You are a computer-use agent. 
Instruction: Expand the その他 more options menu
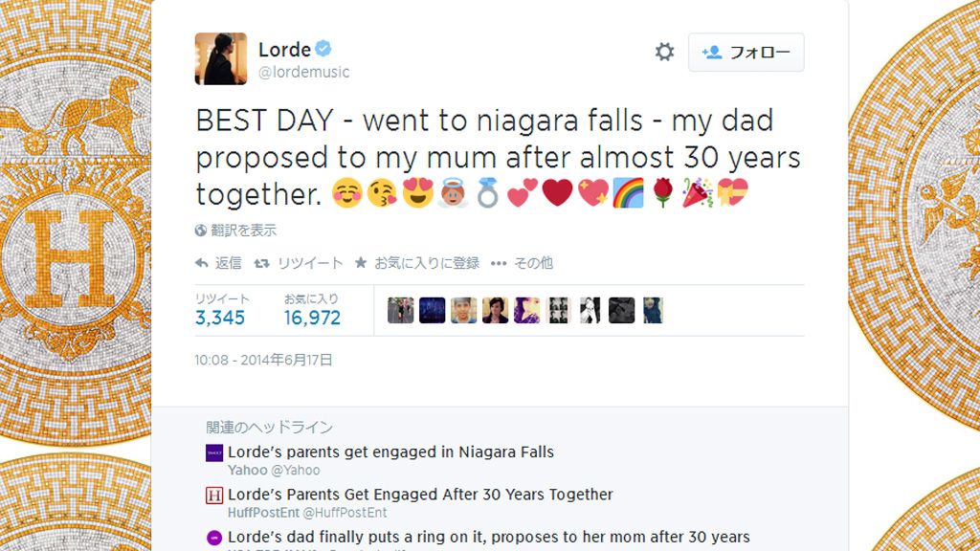point(498,263)
